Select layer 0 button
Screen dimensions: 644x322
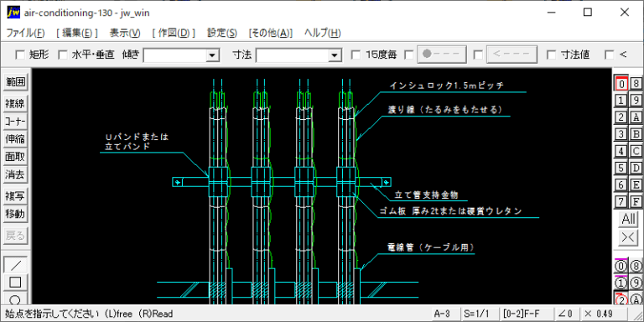[621, 83]
